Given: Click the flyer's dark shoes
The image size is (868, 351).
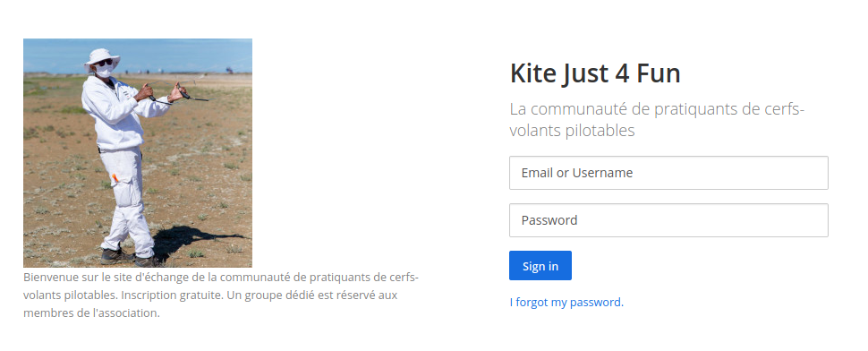Looking at the screenshot, I should point(129,257).
